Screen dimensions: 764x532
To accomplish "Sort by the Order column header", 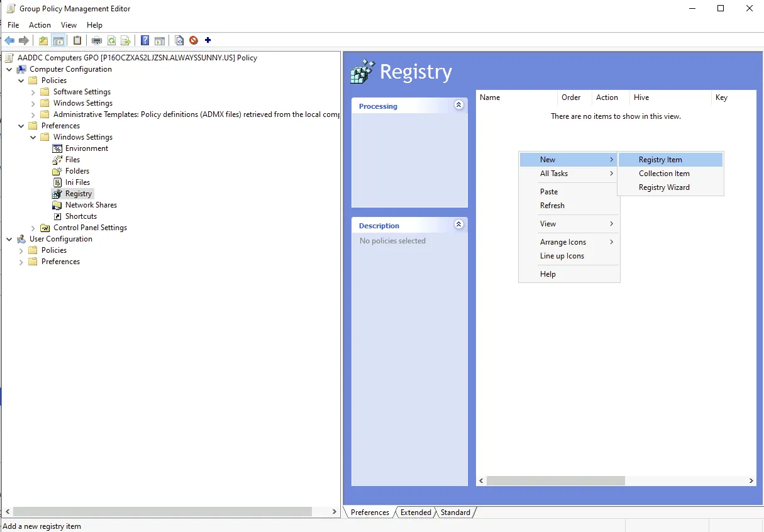I will click(575, 97).
